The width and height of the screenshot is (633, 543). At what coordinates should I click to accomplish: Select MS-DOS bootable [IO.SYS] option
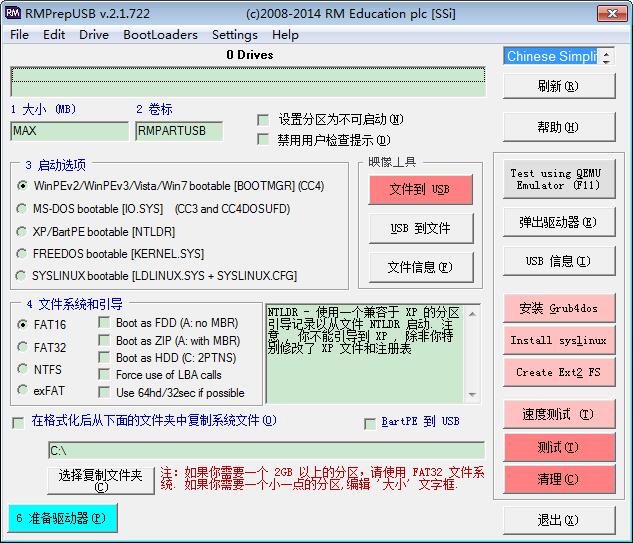click(21, 209)
